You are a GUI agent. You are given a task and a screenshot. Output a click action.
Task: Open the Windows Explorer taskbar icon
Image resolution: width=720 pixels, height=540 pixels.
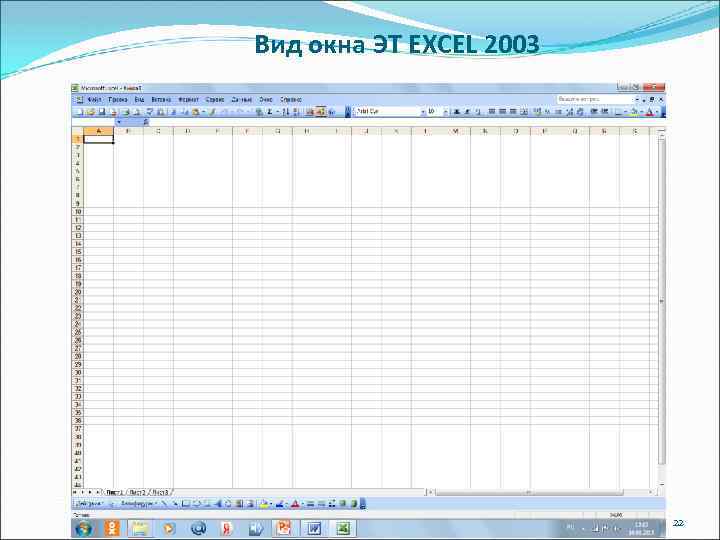coord(140,529)
